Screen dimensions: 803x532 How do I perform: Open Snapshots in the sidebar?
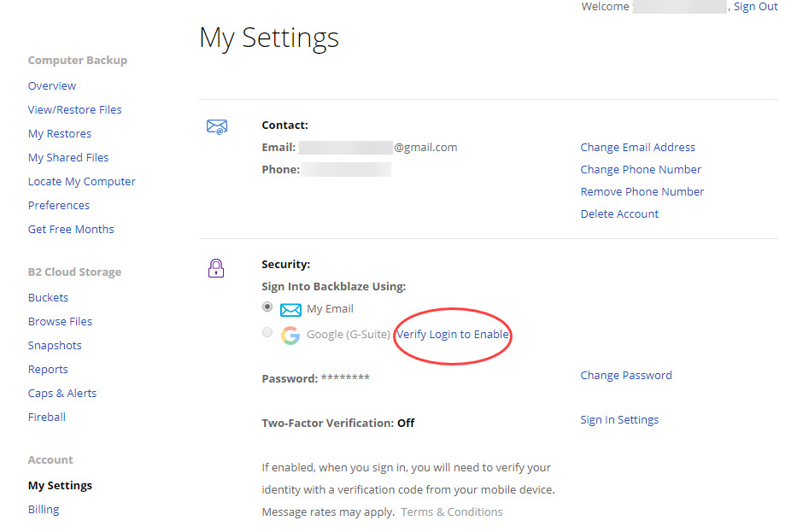tap(55, 346)
